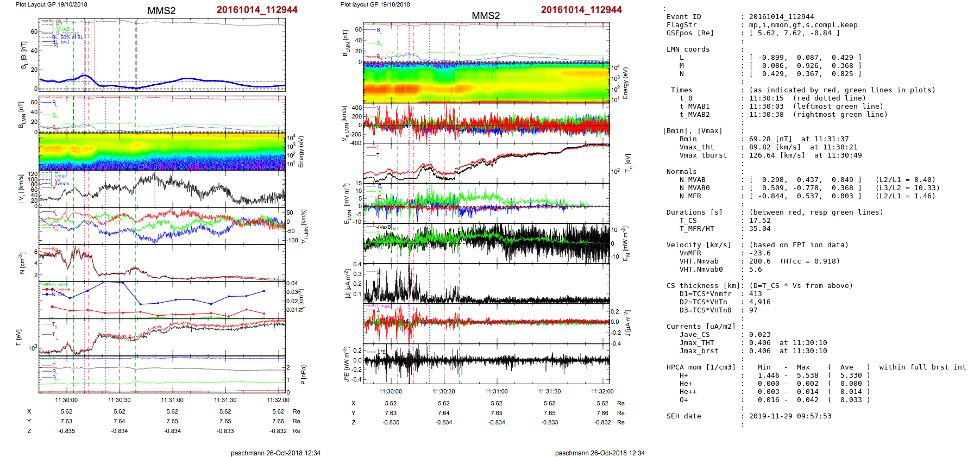Click the T_CS duration value 17.52
Screen dimensions: 980x457
click(759, 221)
